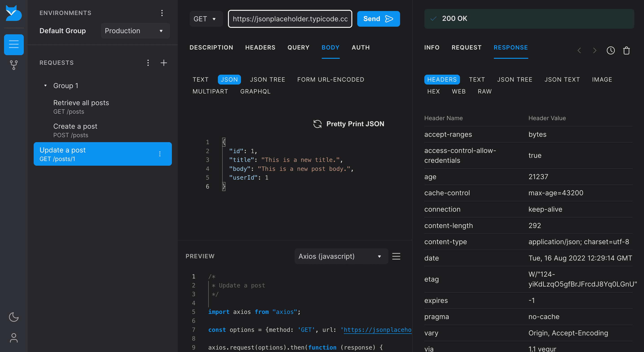This screenshot has height=352, width=644.
Task: Open the Info tab
Action: 432,48
